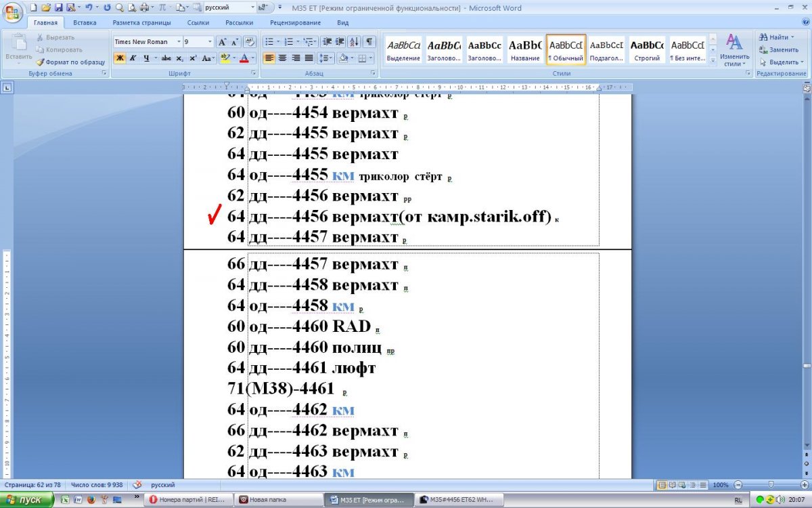Click the Increase Indent icon
The width and height of the screenshot is (812, 508).
tap(340, 41)
